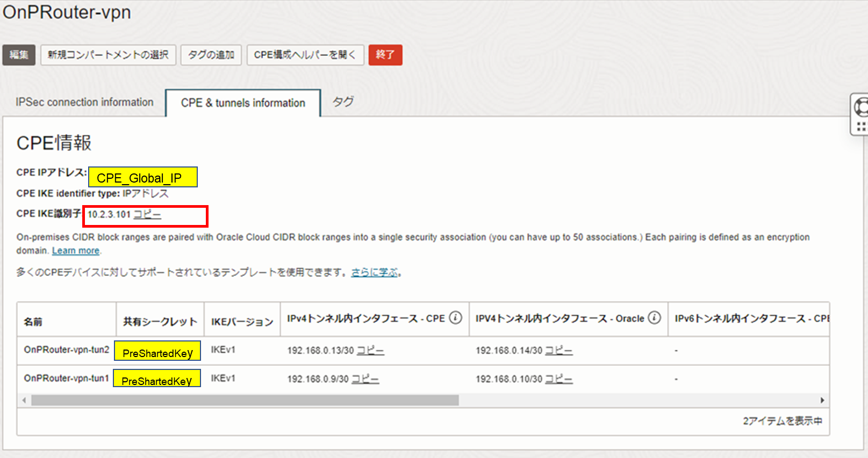This screenshot has height=458, width=868.
Task: Click the 編集 (Edit) button
Action: [x=19, y=55]
